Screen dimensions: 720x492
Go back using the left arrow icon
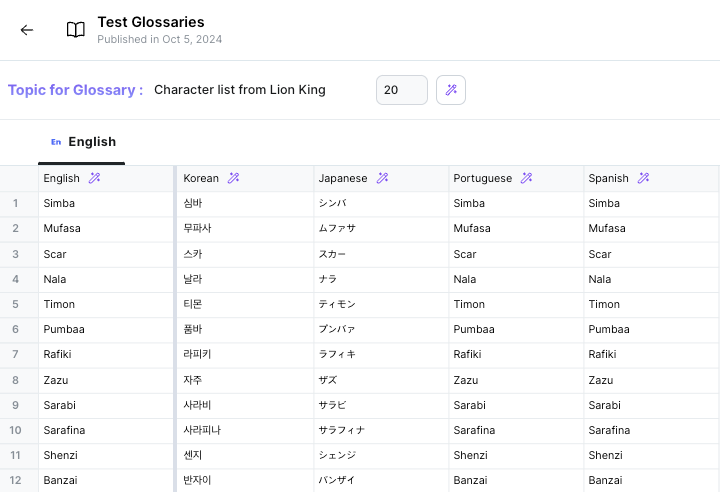point(27,30)
